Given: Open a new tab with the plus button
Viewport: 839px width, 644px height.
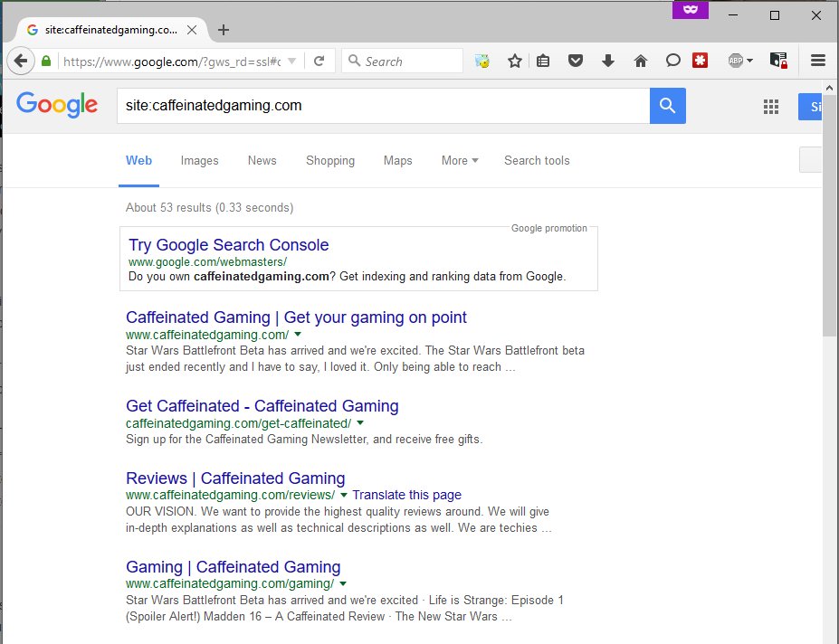Looking at the screenshot, I should click(224, 30).
